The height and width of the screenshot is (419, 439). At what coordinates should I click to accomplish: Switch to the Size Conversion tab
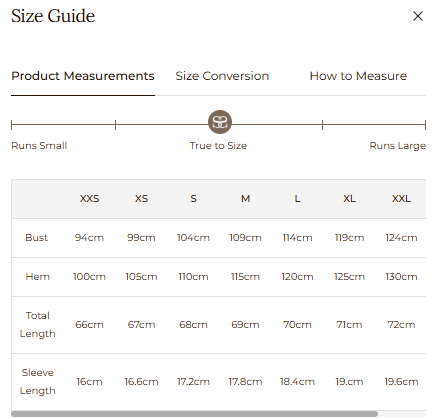click(x=222, y=76)
